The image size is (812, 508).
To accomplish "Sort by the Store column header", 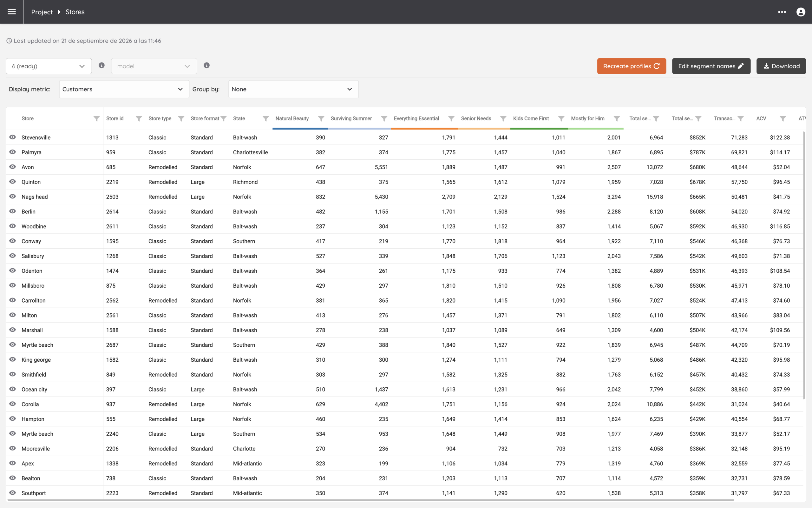I will click(28, 119).
